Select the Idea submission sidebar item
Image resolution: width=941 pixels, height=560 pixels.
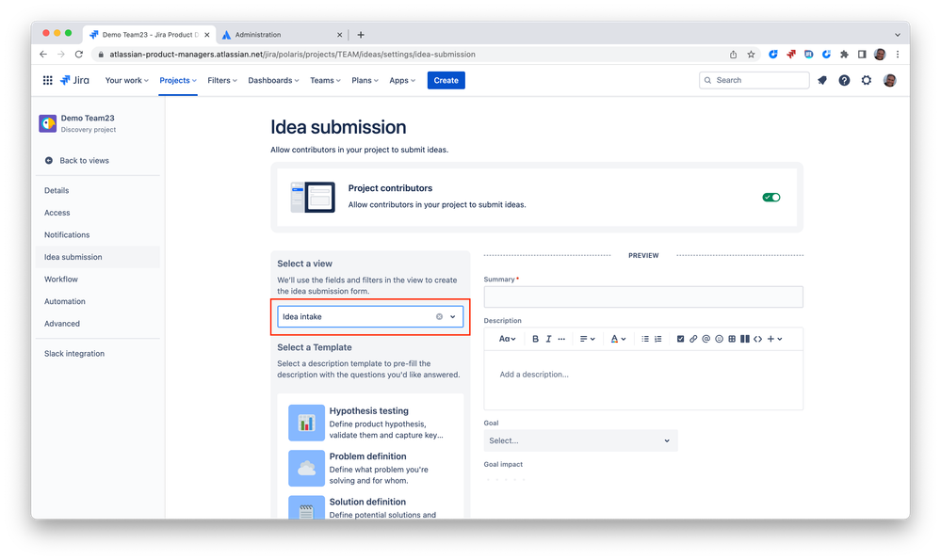point(98,257)
